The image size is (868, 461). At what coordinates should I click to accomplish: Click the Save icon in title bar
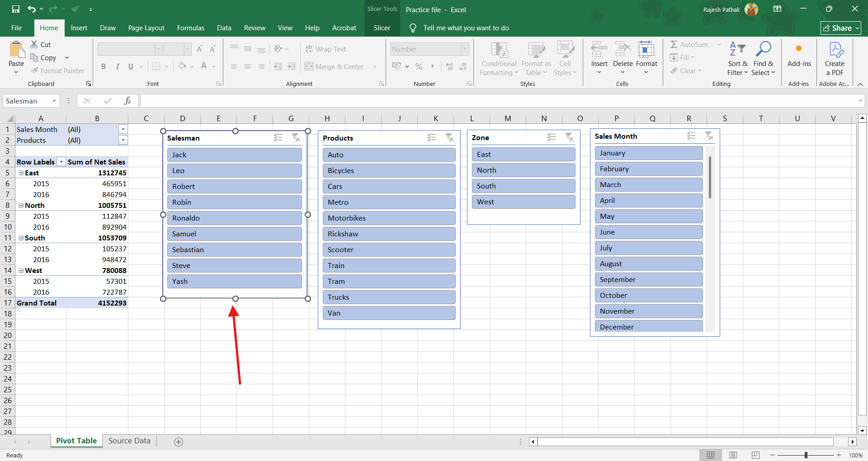[16, 9]
